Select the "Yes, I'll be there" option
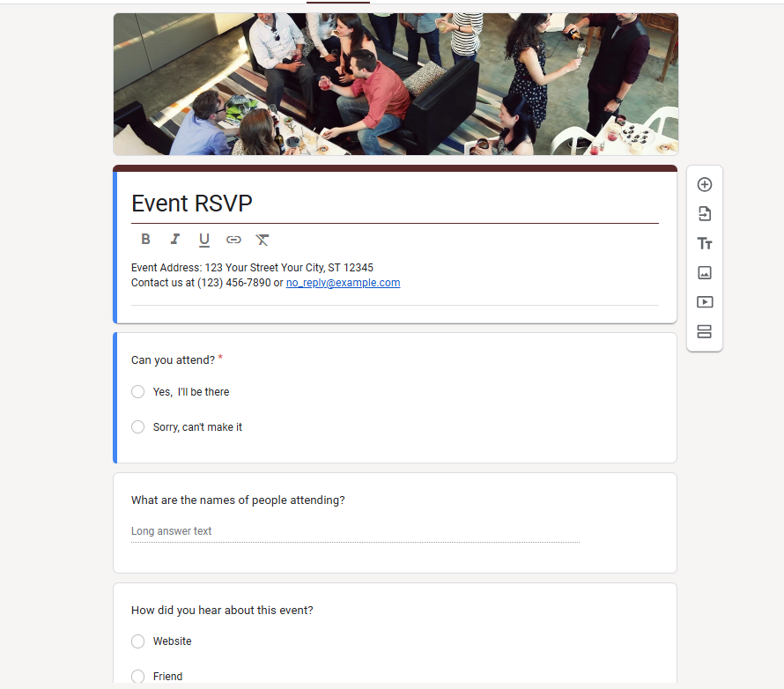The image size is (784, 689). (137, 391)
